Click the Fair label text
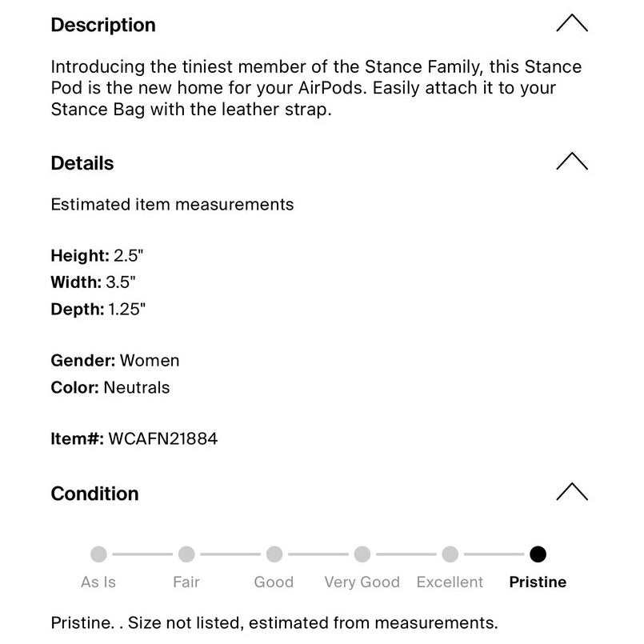This screenshot has width=644, height=644. click(x=186, y=582)
